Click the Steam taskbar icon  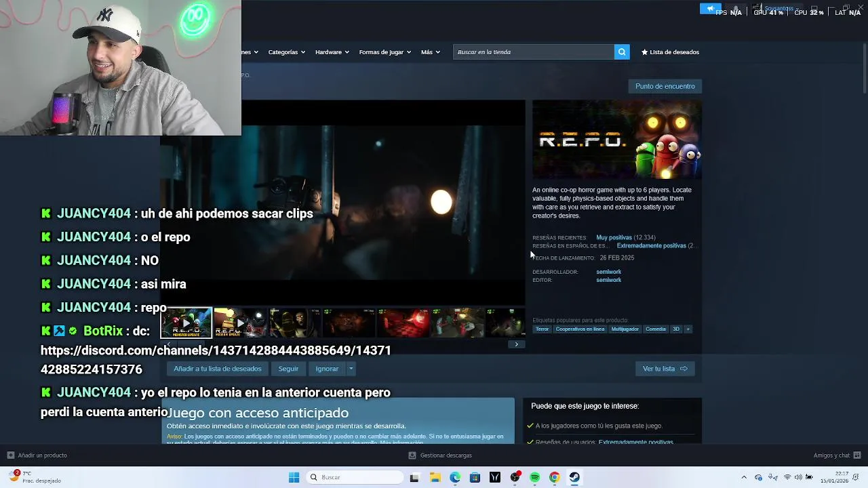(x=574, y=478)
